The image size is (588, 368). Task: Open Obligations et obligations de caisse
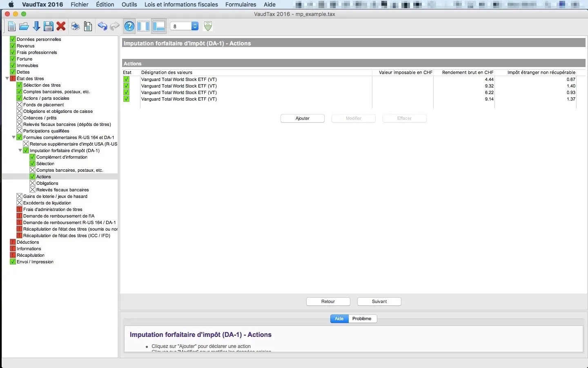58,111
